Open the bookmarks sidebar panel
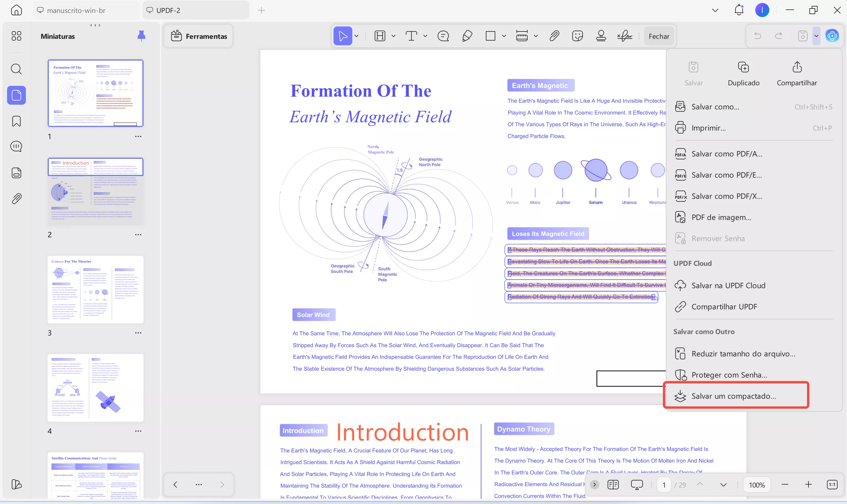Image resolution: width=847 pixels, height=504 pixels. click(x=16, y=121)
